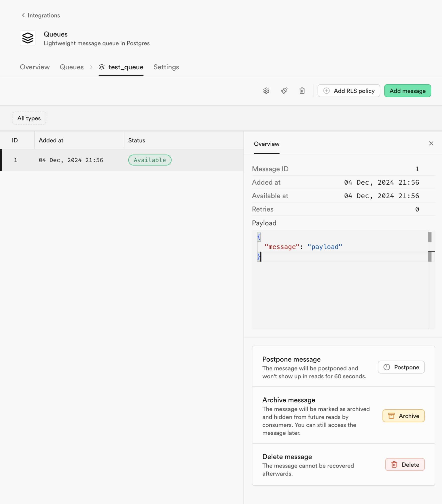Viewport: 442px width, 504px height.
Task: Click Add RLS policy button
Action: [349, 91]
